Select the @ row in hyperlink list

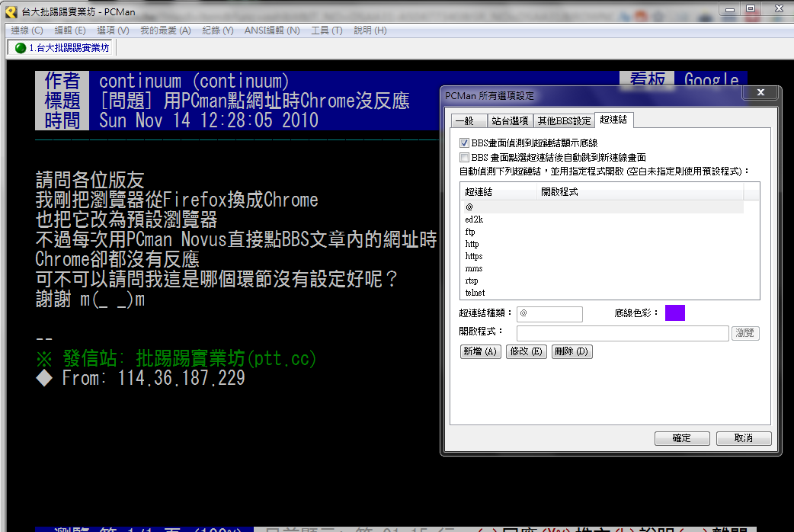point(603,207)
